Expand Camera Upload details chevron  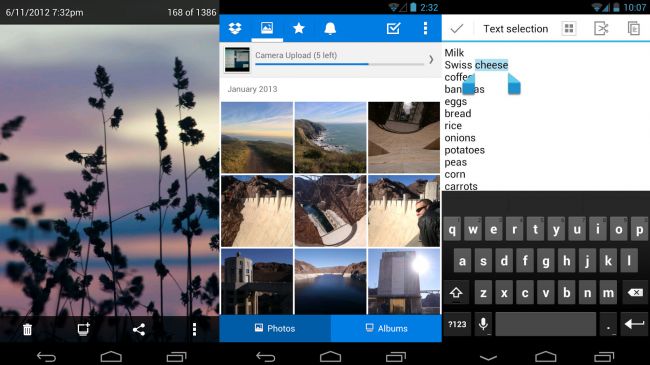coord(432,59)
